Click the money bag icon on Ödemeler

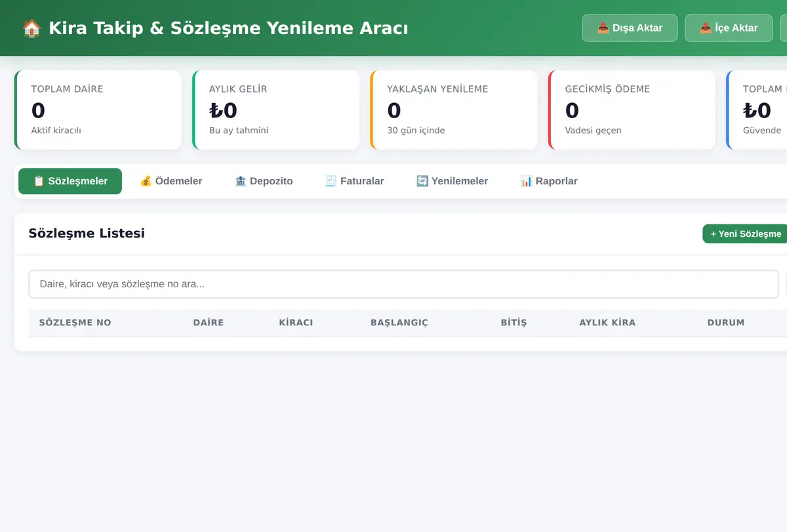pos(146,181)
